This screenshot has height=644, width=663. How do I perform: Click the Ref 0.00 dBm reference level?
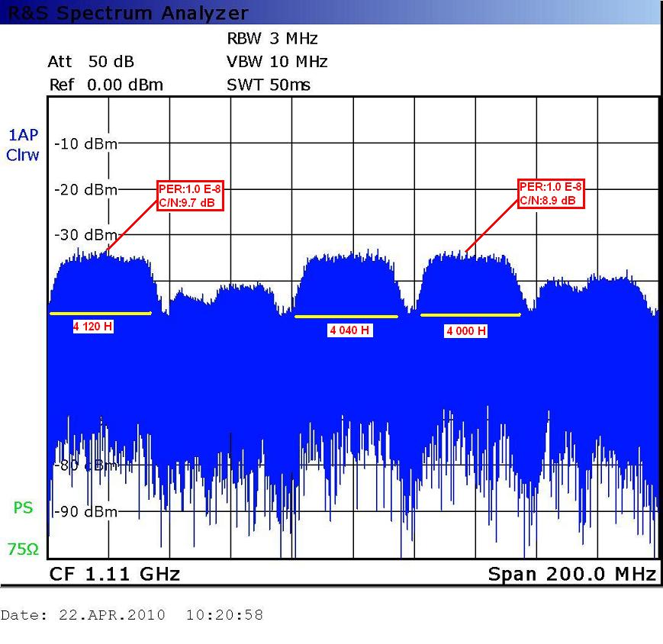[x=106, y=85]
